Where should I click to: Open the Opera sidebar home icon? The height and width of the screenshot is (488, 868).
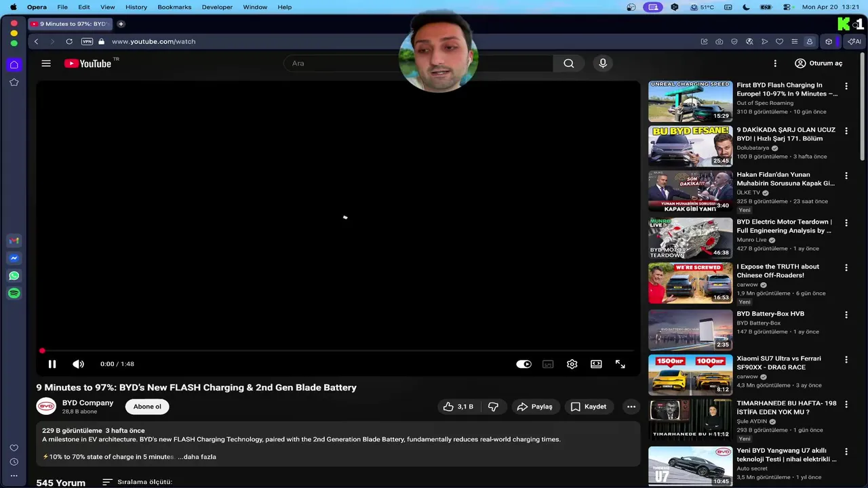tap(14, 64)
